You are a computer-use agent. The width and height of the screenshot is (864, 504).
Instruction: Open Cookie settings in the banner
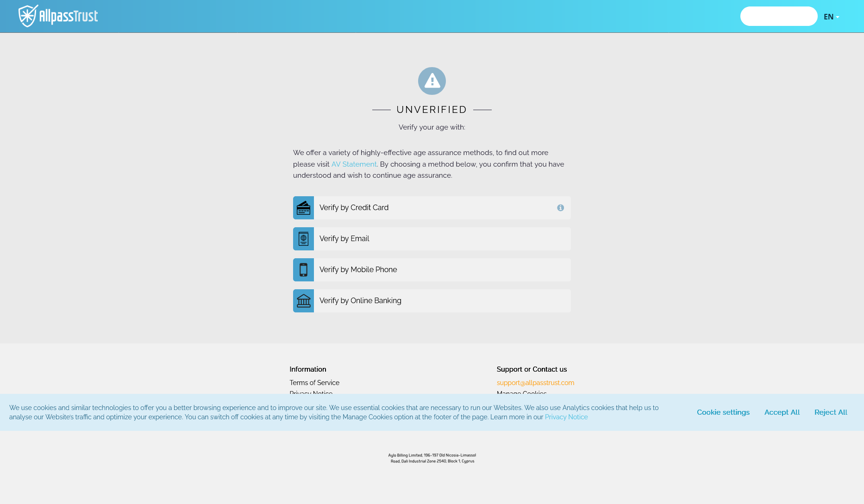point(723,412)
